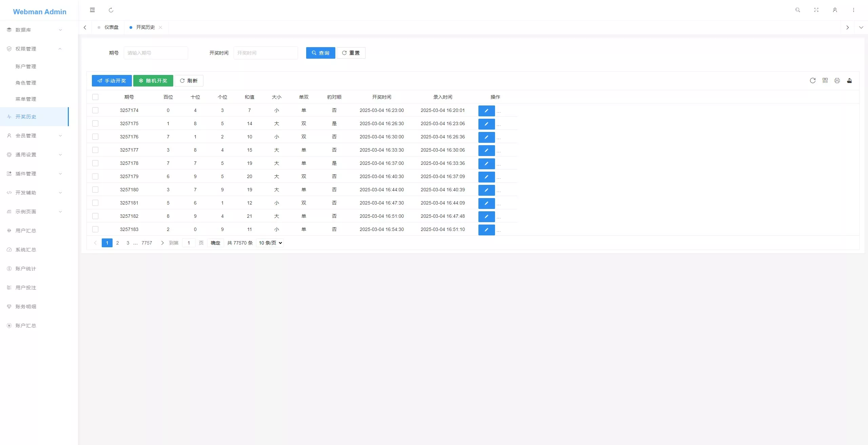868x445 pixels.
Task: Toggle fullscreen mode icon
Action: (816, 10)
